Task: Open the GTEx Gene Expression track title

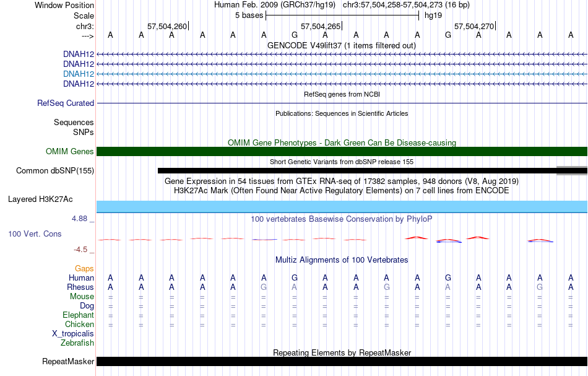Action: [342, 181]
